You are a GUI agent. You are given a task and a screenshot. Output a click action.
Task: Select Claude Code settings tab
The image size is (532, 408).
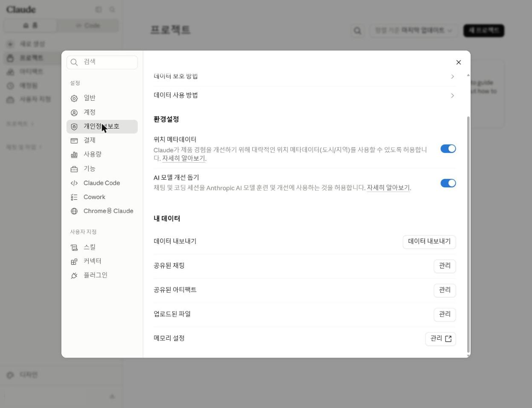(102, 183)
